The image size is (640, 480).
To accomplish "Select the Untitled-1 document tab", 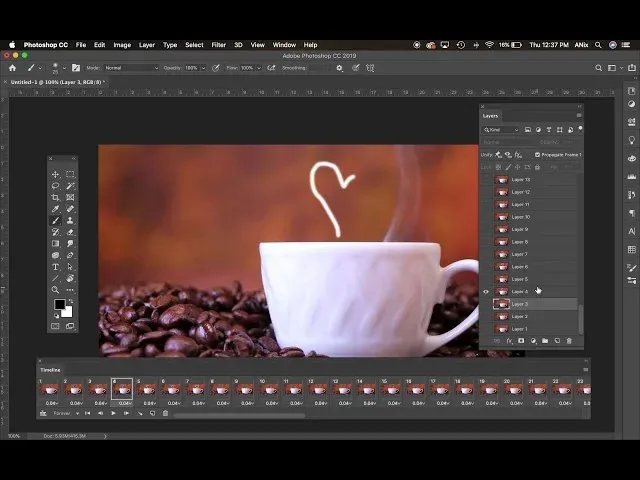I will (58, 82).
